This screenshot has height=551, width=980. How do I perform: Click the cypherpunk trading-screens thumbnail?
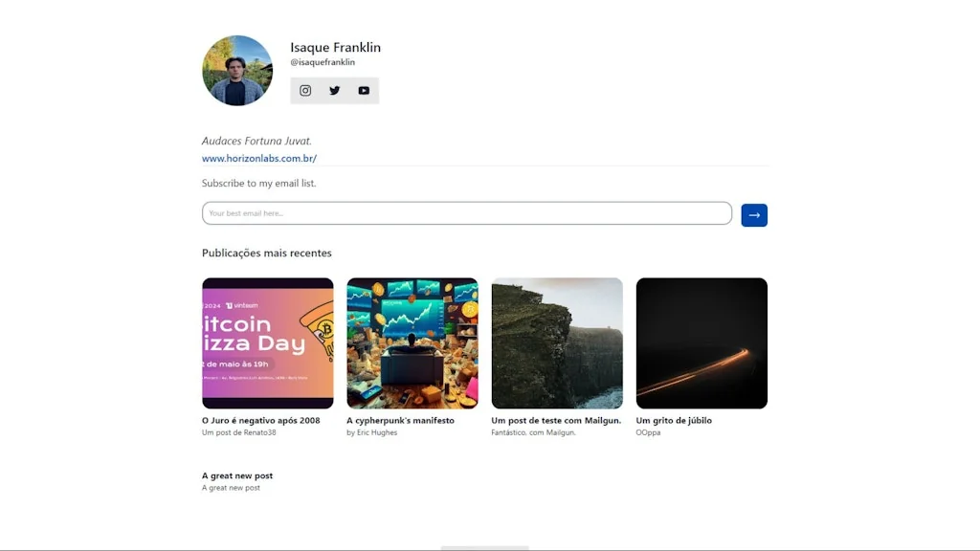tap(412, 343)
